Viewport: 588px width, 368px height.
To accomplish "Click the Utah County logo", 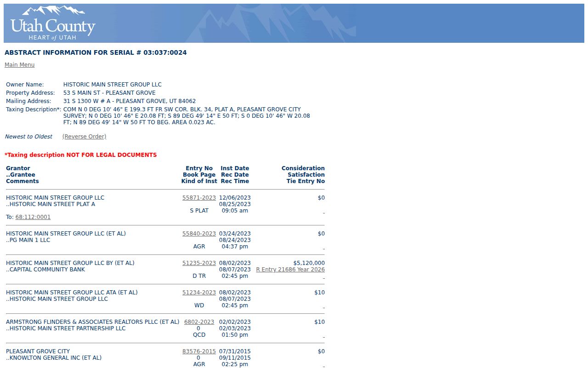I will 52,23.
